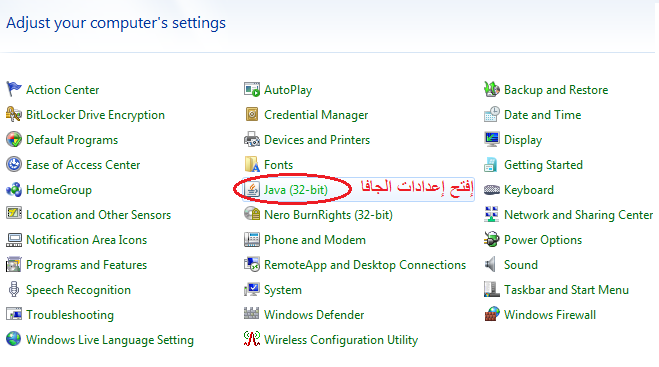The height and width of the screenshot is (367, 659).
Task: Select the Fonts folder icon
Action: point(252,164)
